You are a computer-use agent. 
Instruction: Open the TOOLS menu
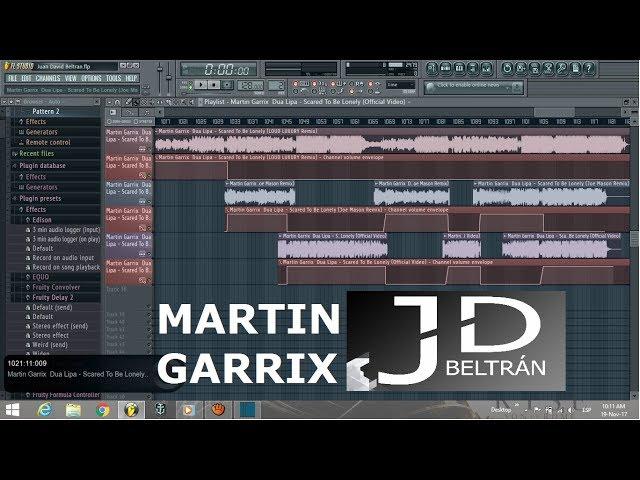tap(113, 78)
